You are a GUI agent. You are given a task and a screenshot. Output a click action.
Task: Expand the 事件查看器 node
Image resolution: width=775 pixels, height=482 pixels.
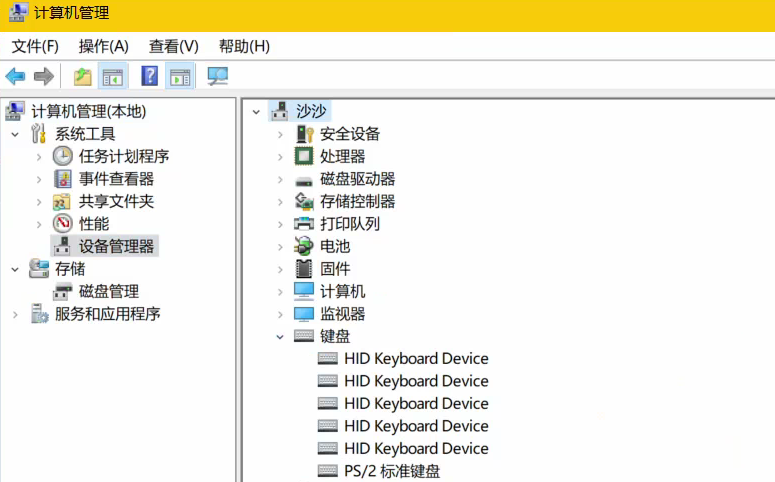coord(39,179)
